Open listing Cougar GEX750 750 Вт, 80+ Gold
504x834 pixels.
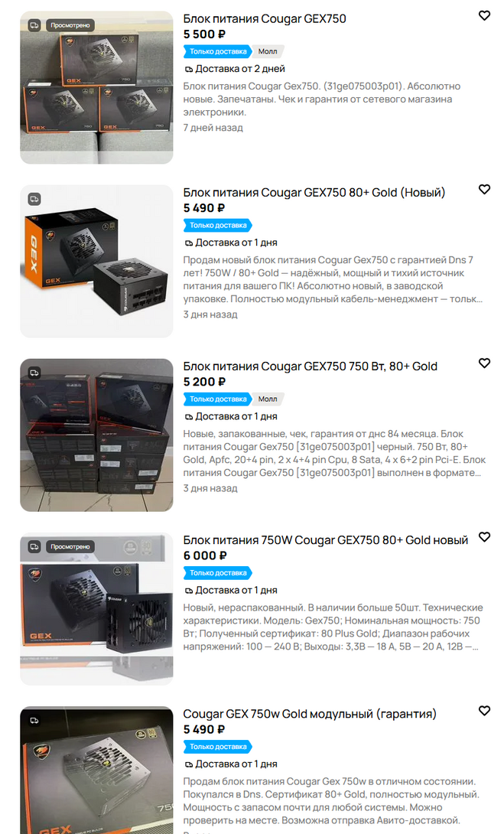[310, 367]
